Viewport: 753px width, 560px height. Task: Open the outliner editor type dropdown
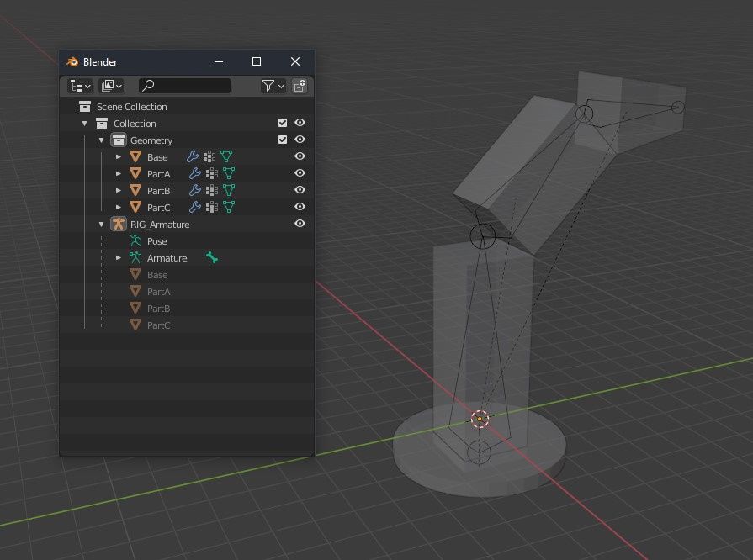tap(80, 86)
